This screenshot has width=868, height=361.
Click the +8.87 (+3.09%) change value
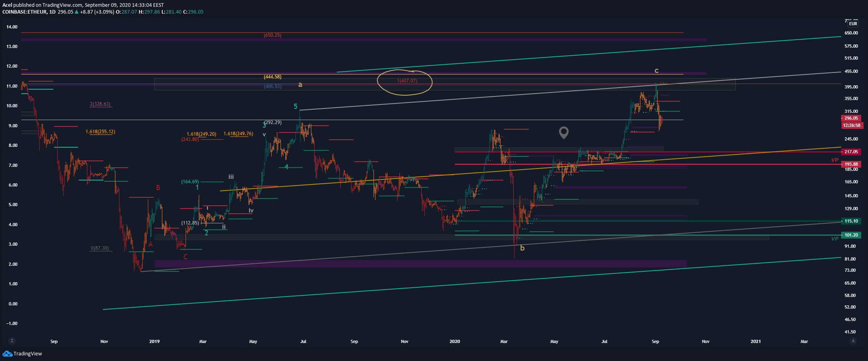click(x=97, y=12)
